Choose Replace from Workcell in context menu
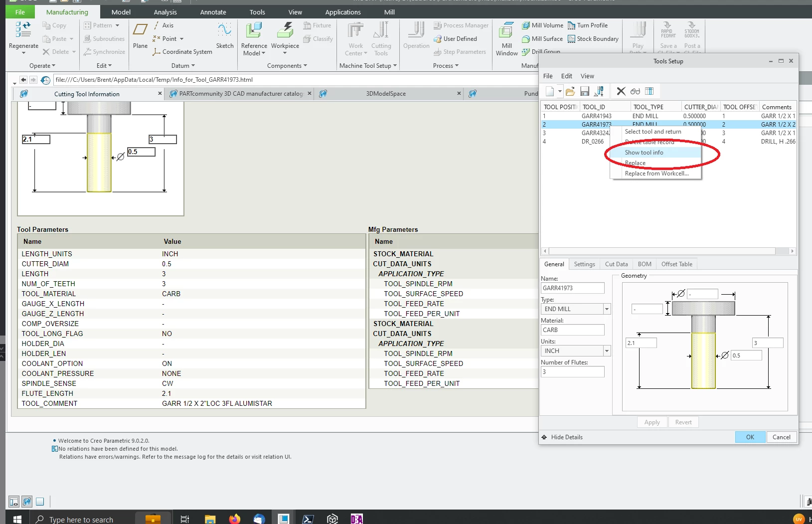Screen dimensions: 812x524 click(x=655, y=174)
